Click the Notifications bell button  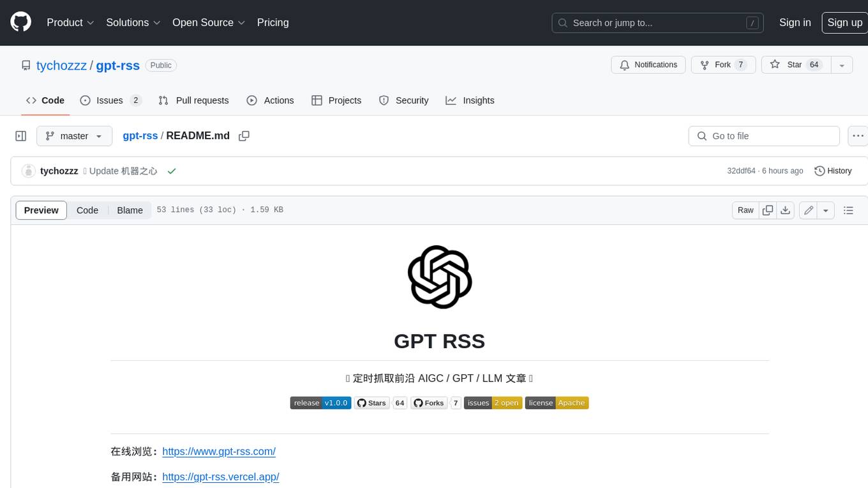pos(648,65)
